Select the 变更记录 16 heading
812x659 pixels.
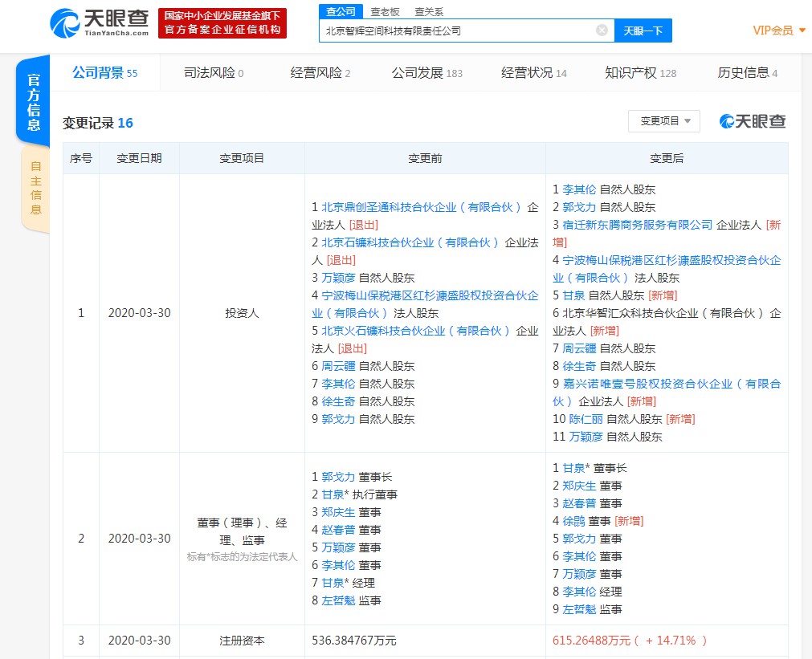click(x=98, y=123)
